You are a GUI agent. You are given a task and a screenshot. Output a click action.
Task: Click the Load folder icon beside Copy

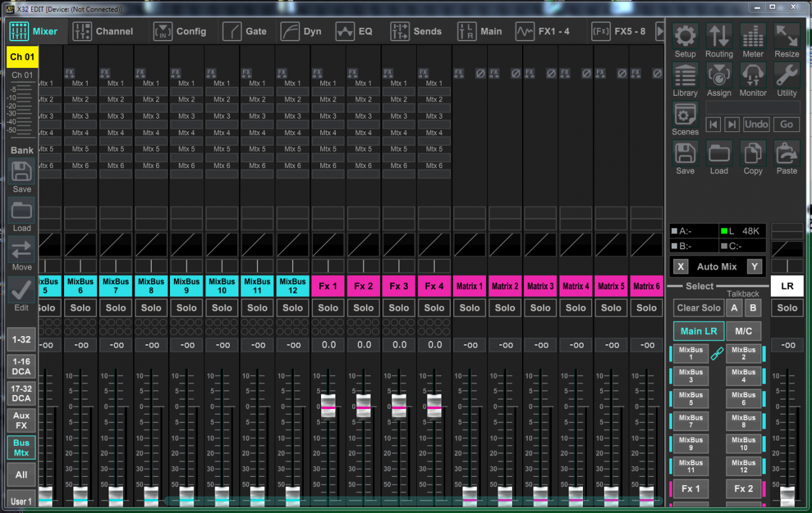pos(719,153)
